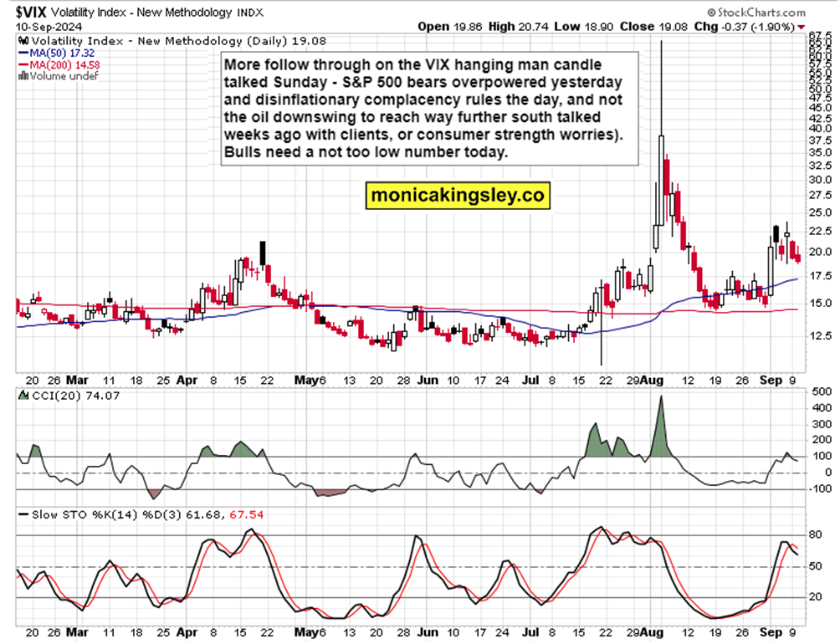
Task: Click the 500 level on CCI scale
Action: pos(822,392)
